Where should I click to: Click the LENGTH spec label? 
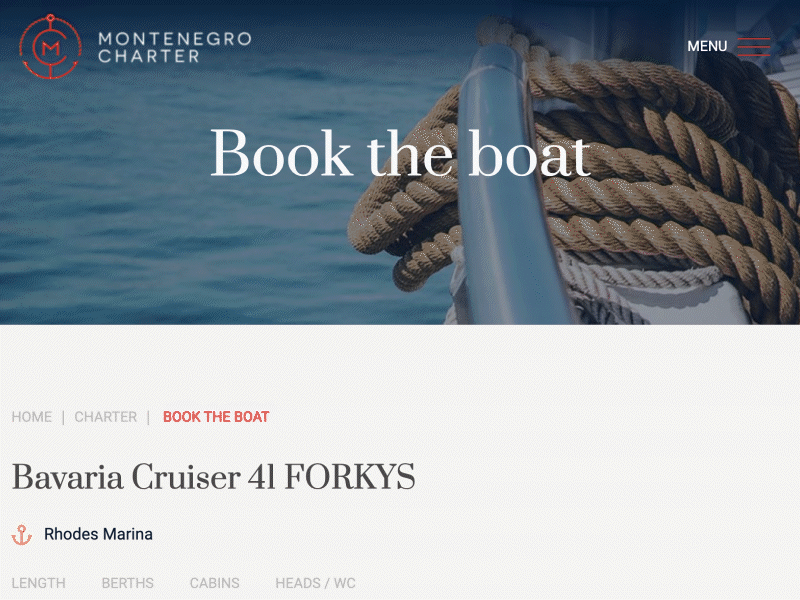pos(38,583)
